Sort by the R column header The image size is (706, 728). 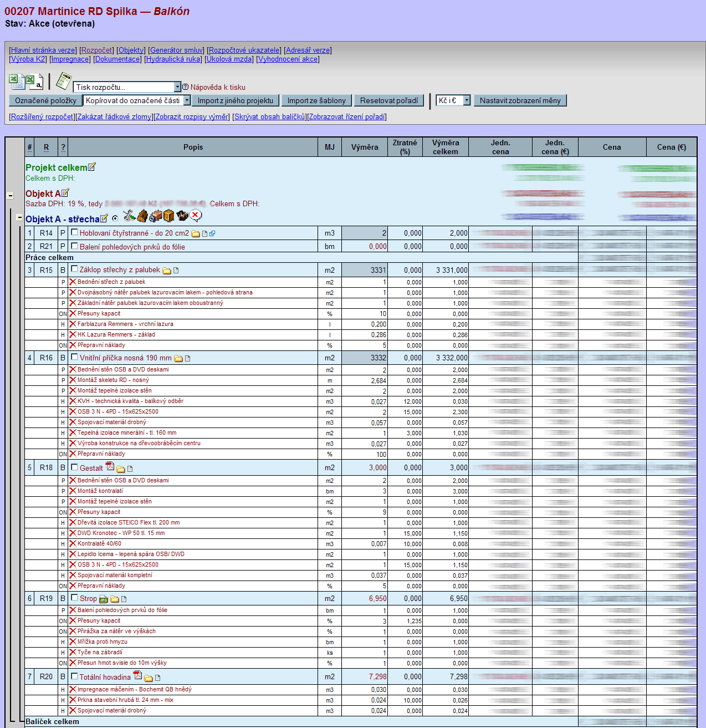coord(46,147)
